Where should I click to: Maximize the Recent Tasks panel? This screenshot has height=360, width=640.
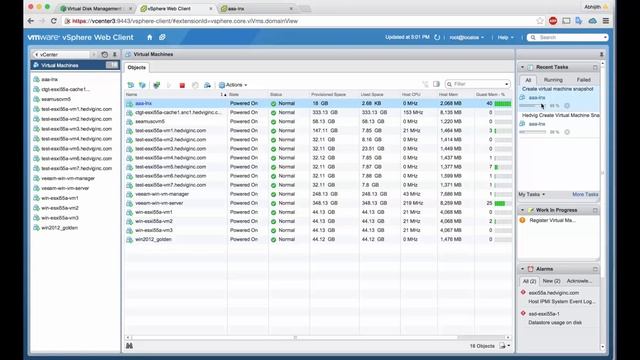[x=595, y=67]
